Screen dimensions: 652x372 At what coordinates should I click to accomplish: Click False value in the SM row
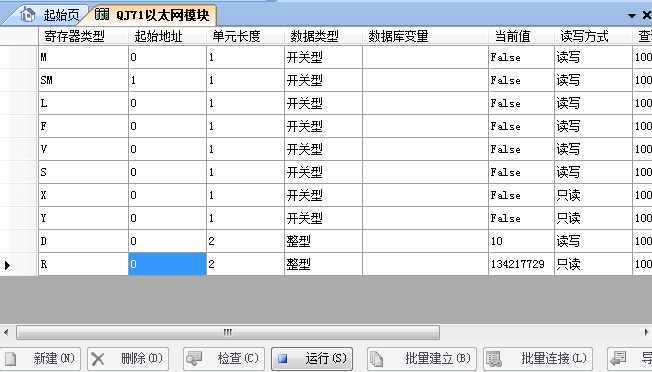(521, 80)
